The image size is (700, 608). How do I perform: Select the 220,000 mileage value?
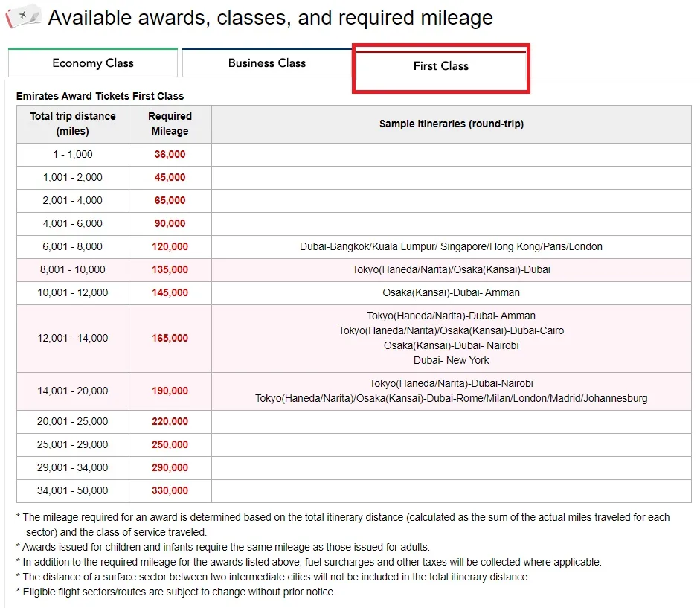170,422
